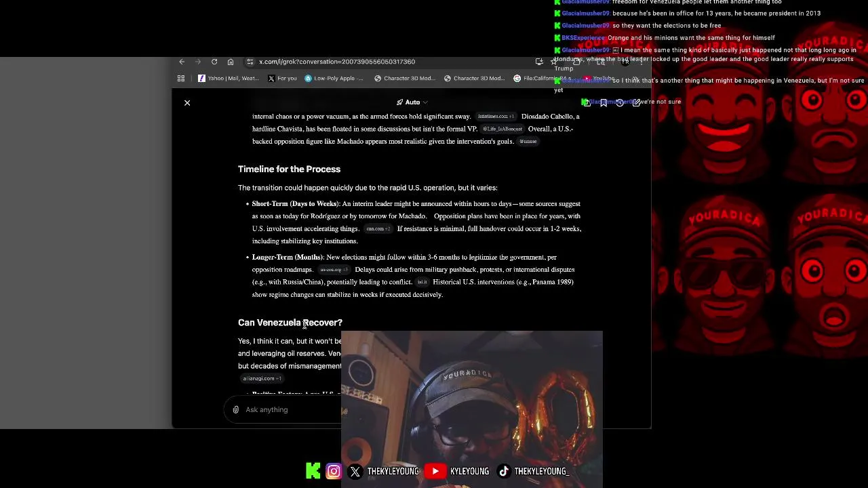Click the install/cast icon in address bar
This screenshot has height=488, width=868.
(539, 62)
